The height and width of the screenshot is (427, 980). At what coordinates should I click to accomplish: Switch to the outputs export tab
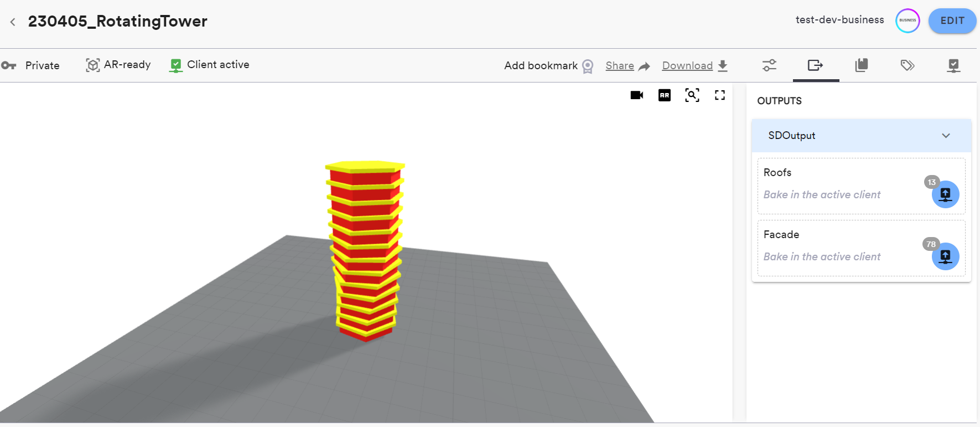[815, 65]
